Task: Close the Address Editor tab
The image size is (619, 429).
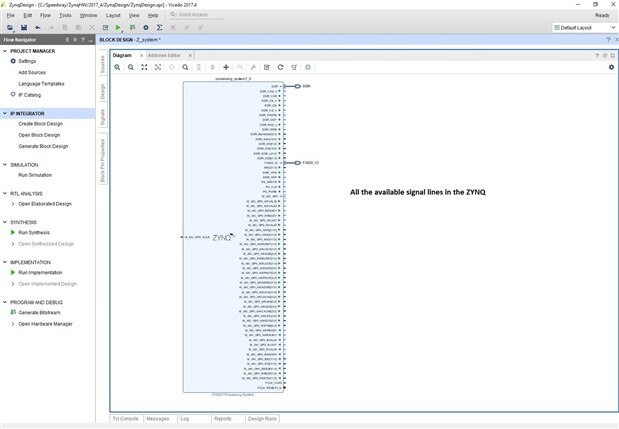Action: click(190, 56)
